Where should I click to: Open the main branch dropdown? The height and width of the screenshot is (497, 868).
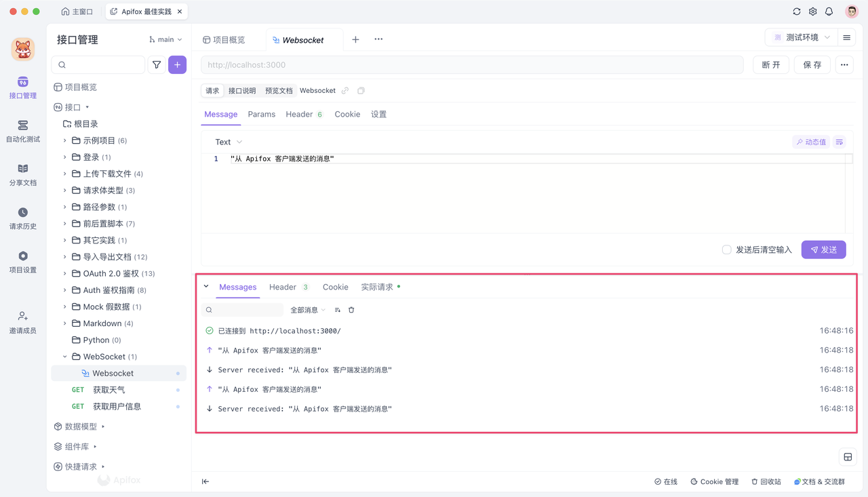pos(165,40)
